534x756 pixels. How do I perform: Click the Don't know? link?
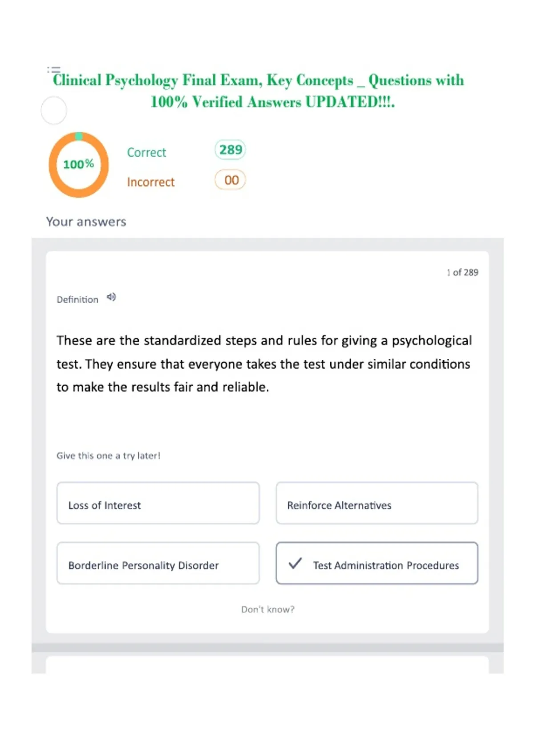[268, 609]
